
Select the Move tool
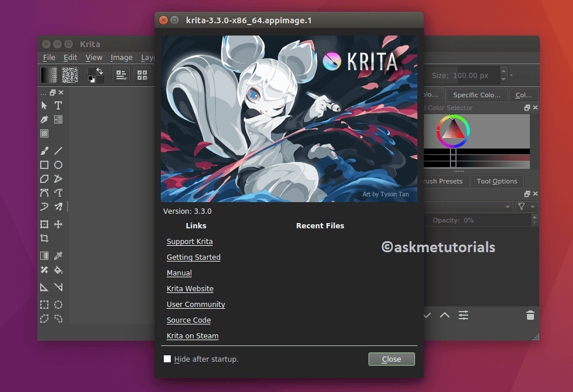pyautogui.click(x=58, y=224)
